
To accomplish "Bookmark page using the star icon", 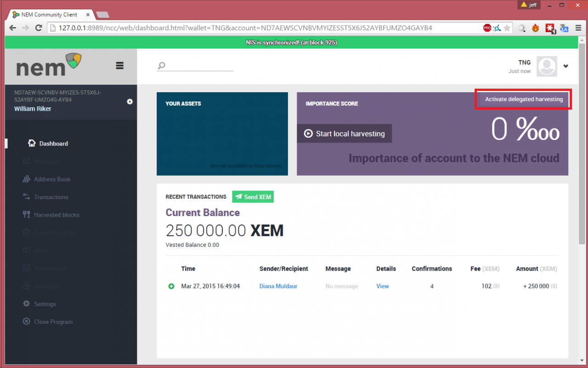I will point(507,28).
